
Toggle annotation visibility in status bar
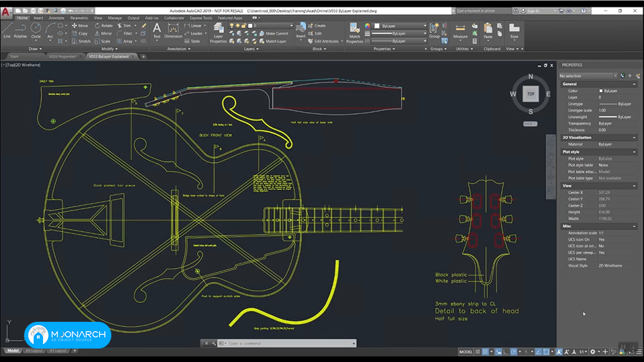point(559,352)
